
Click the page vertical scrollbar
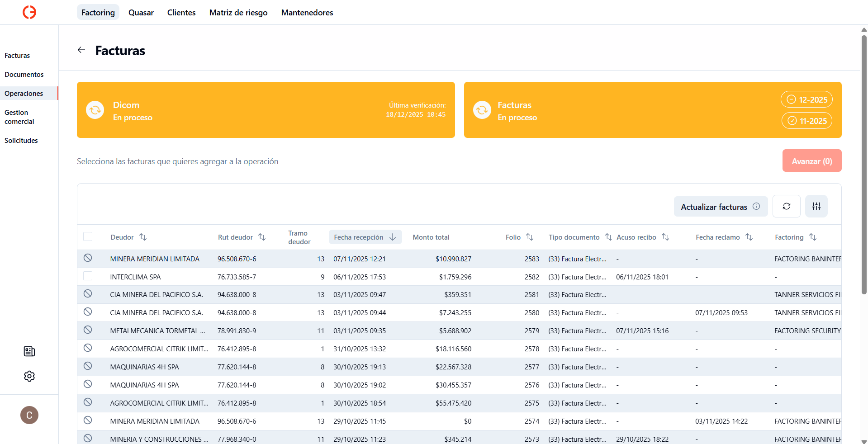(x=863, y=163)
